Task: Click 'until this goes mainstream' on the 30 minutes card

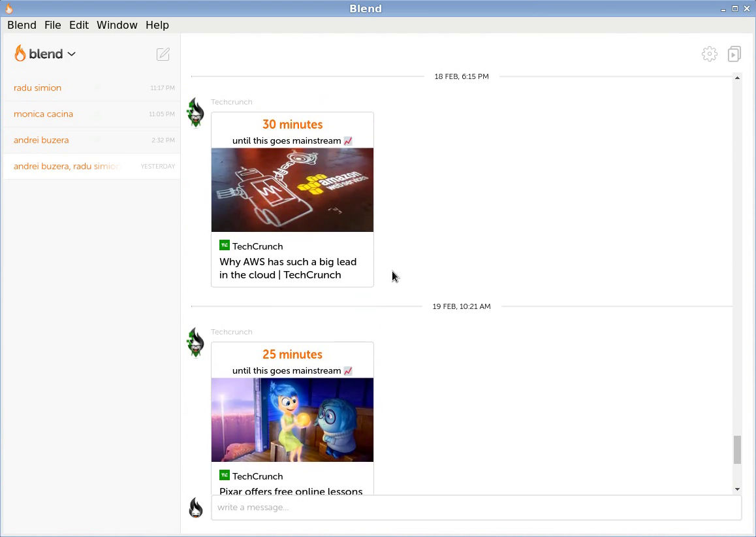Action: point(287,141)
